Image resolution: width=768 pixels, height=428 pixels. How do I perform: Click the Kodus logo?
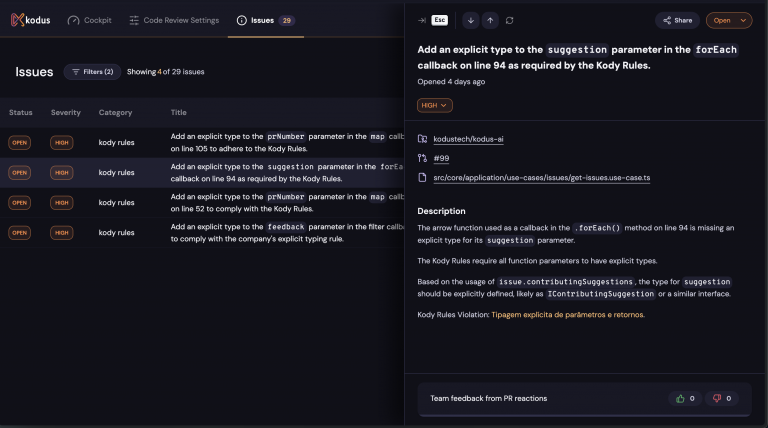30,20
